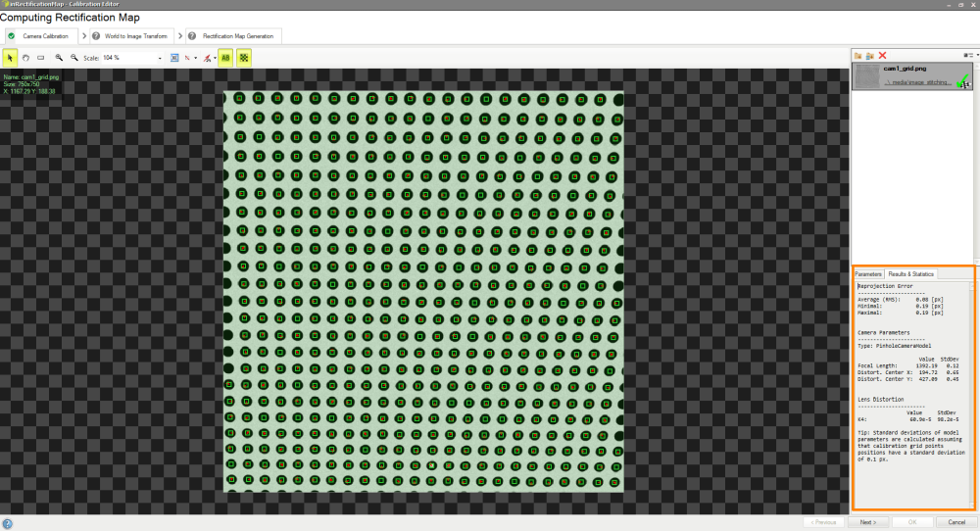Click question icon of Rectification Map Generation
Image resolution: width=980 pixels, height=531 pixels.
click(192, 36)
